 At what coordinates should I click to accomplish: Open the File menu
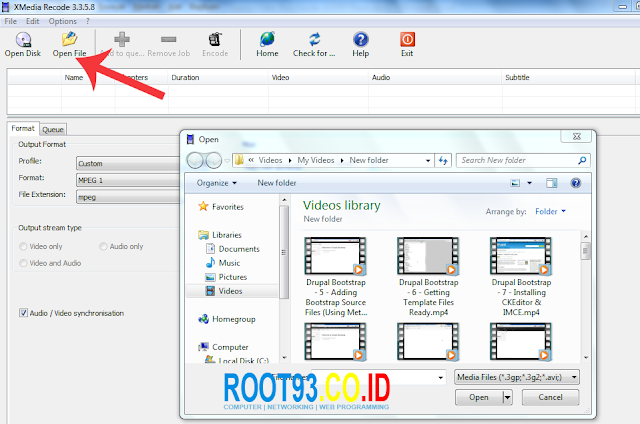tap(11, 21)
